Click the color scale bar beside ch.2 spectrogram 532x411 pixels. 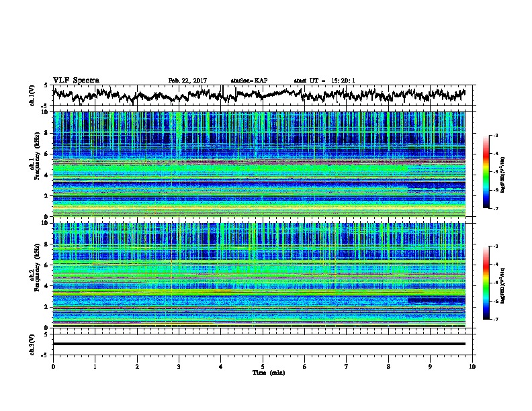[486, 283]
